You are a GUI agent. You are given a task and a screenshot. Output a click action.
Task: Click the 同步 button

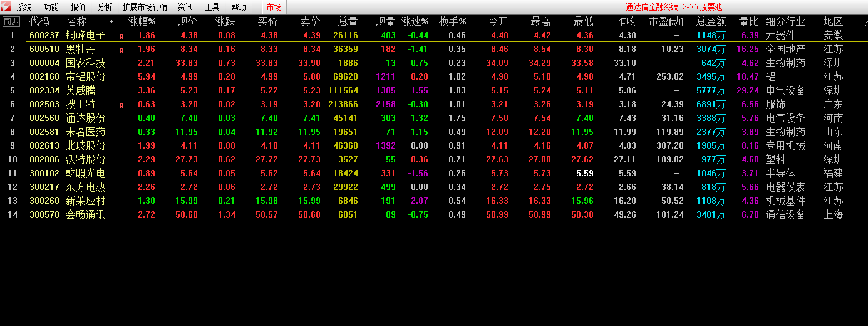pyautogui.click(x=11, y=22)
